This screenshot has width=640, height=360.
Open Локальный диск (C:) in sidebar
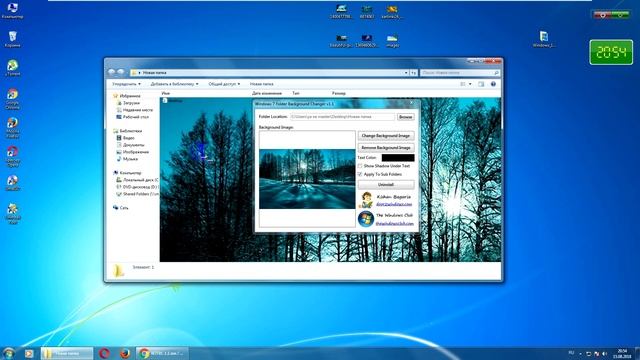tap(137, 180)
